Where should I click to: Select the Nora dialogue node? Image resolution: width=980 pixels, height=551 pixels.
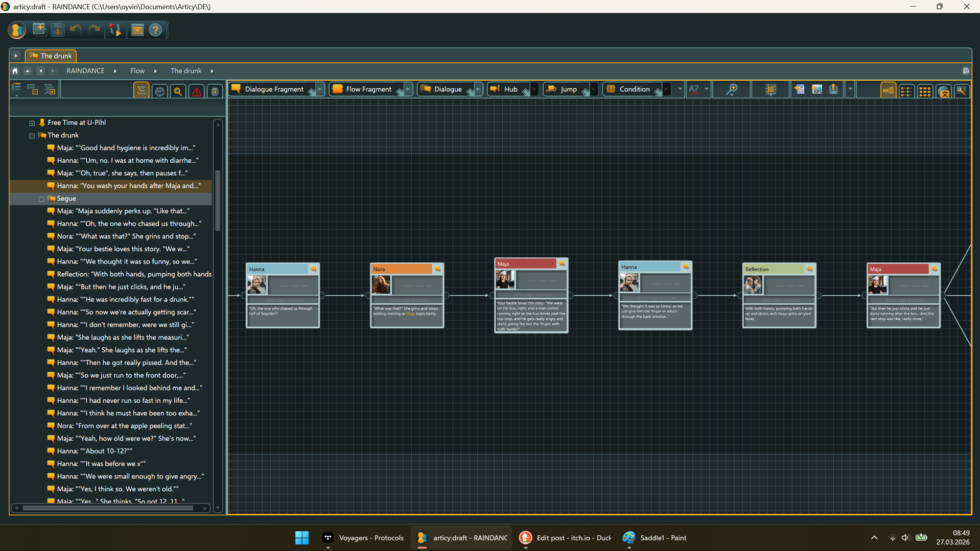pos(407,295)
